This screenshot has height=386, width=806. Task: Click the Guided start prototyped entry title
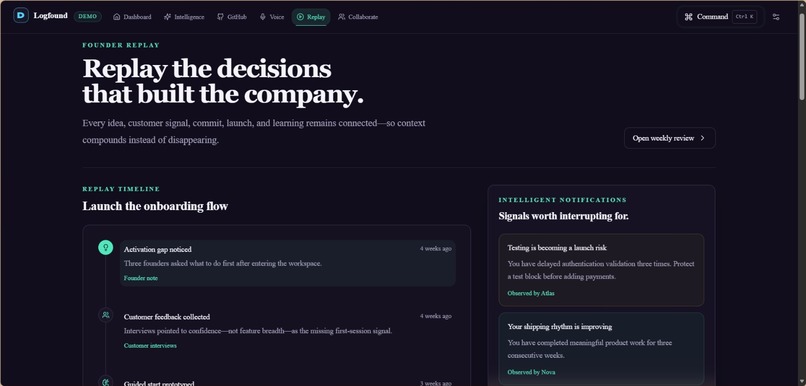tap(159, 383)
